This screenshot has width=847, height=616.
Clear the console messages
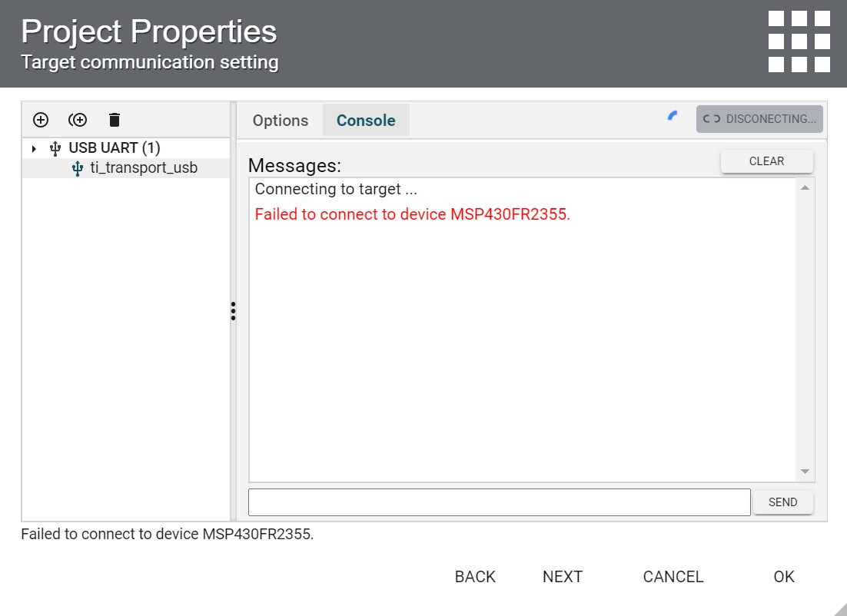(x=766, y=161)
